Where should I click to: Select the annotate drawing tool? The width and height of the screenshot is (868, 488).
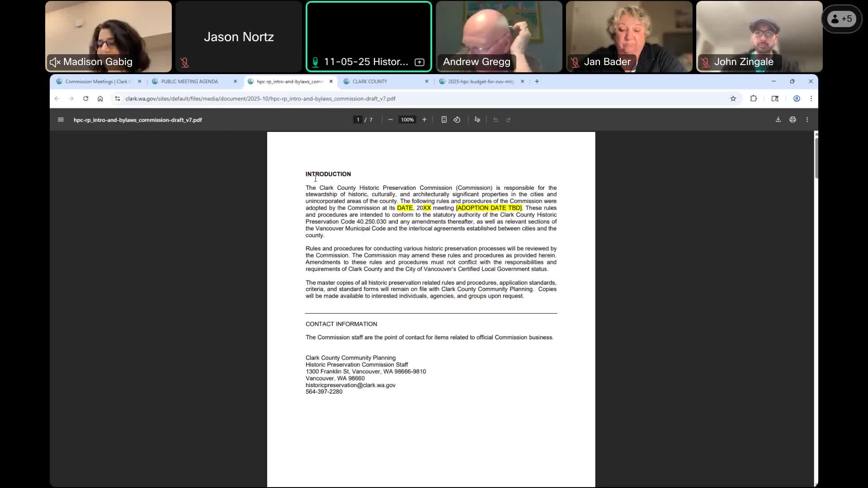(x=477, y=119)
